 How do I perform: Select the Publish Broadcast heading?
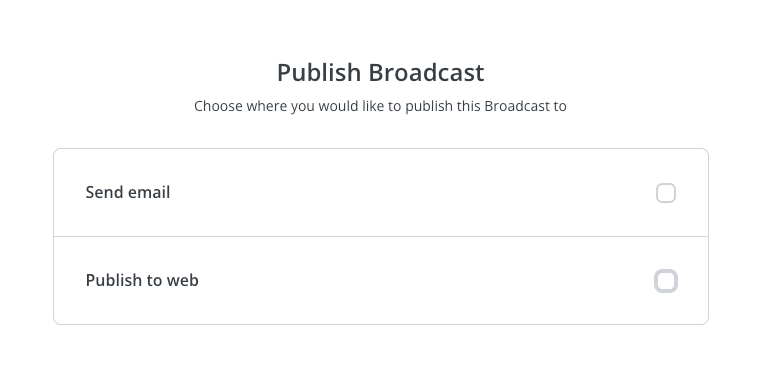click(381, 73)
